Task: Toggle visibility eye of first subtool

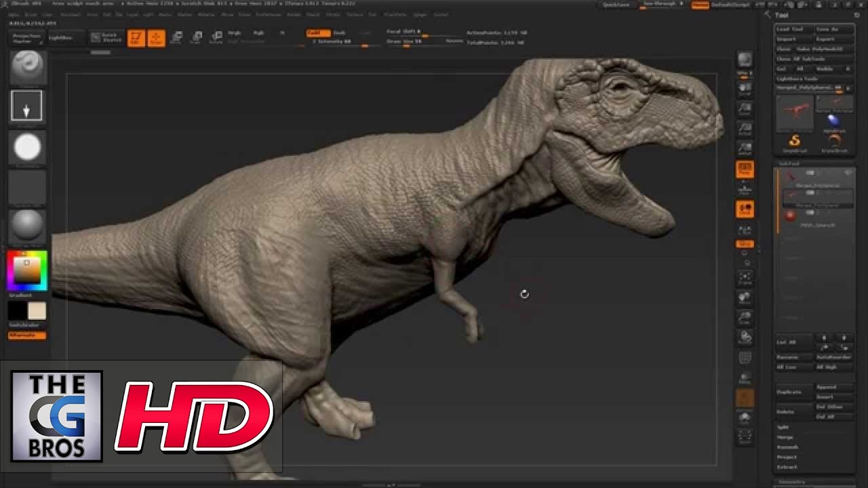Action: click(848, 173)
